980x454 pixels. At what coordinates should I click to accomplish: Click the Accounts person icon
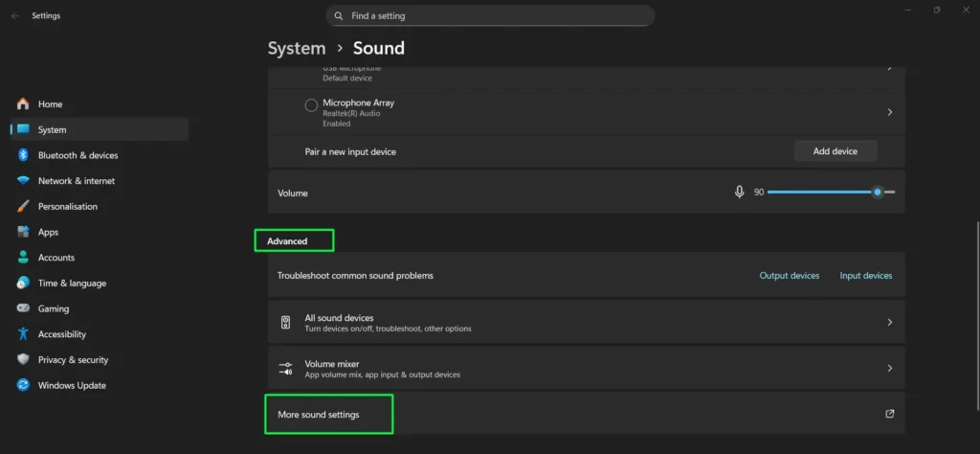coord(23,258)
